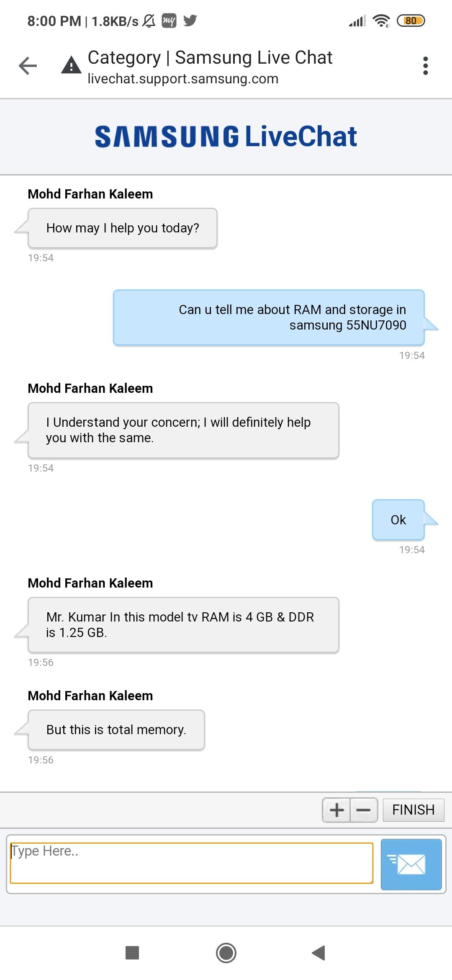Tap the 'Ok' reply bubble

pos(398,520)
